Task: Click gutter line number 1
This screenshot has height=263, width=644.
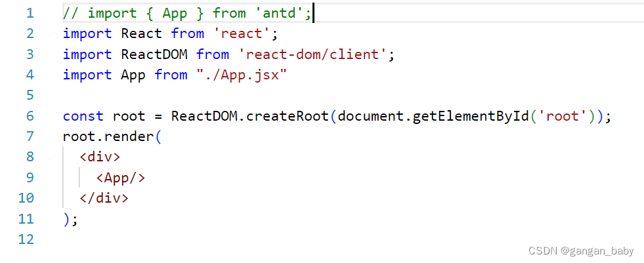Action: pyautogui.click(x=30, y=13)
